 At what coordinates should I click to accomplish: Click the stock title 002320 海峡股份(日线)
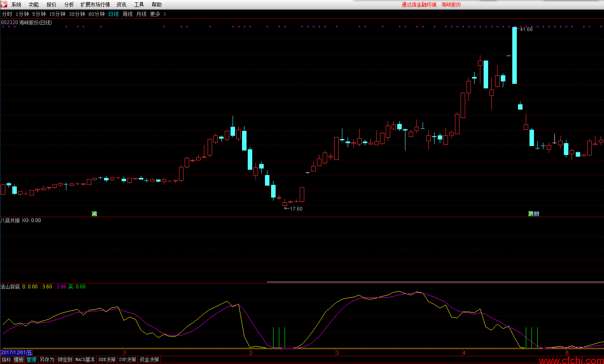pos(27,22)
